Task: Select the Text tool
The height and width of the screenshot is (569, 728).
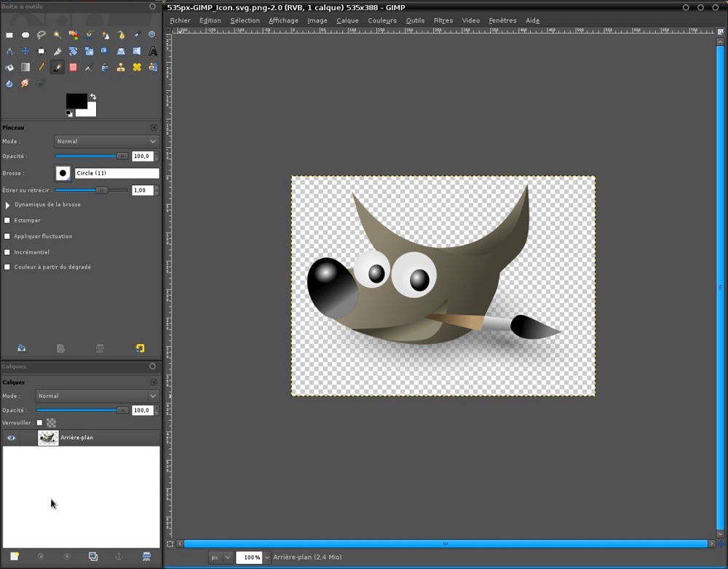Action: click(152, 51)
